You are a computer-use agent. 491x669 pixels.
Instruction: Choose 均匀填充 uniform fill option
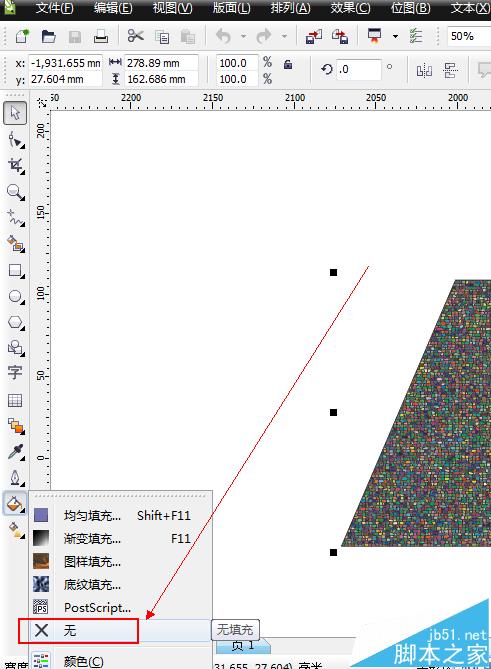[120, 515]
